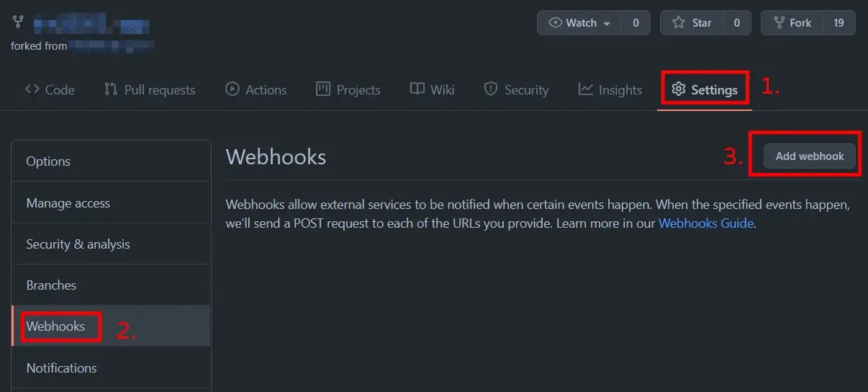The height and width of the screenshot is (392, 868).
Task: Open Manage access settings
Action: coord(68,203)
